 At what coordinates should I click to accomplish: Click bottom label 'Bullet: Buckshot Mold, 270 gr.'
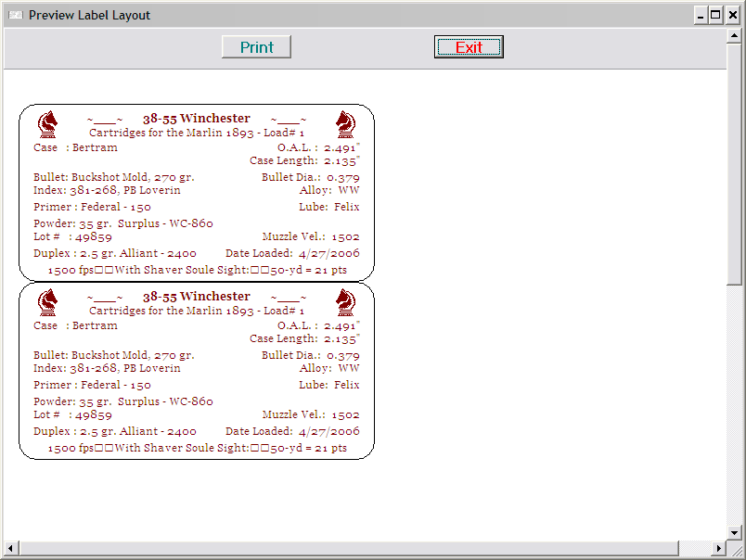click(x=114, y=355)
